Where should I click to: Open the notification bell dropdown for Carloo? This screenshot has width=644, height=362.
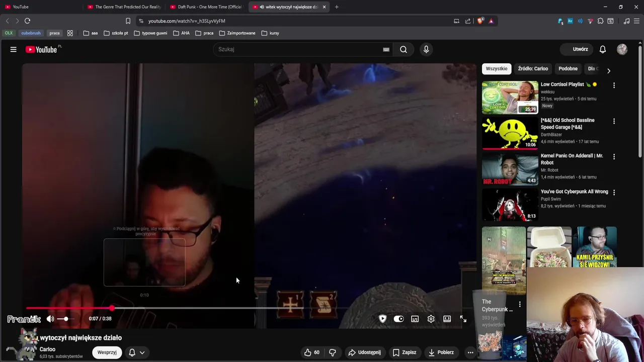point(136,352)
